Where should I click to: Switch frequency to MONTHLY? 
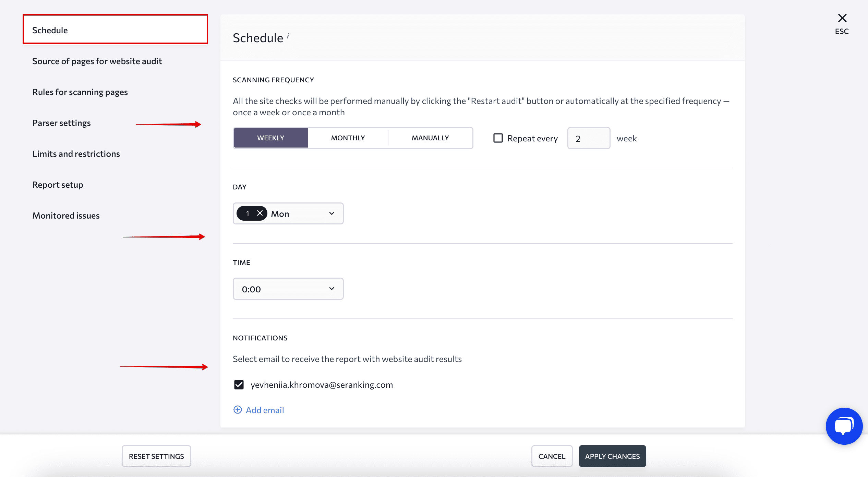348,138
